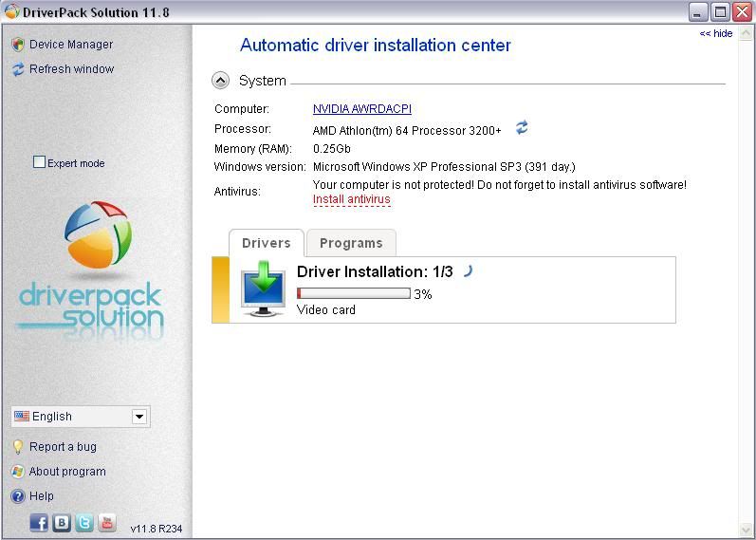Enable Expert mode checkbox
The width and height of the screenshot is (756, 540).
pyautogui.click(x=39, y=162)
